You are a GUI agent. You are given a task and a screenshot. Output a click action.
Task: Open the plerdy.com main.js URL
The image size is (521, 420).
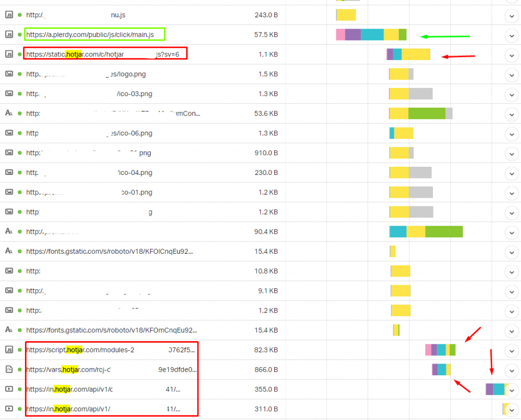point(90,35)
